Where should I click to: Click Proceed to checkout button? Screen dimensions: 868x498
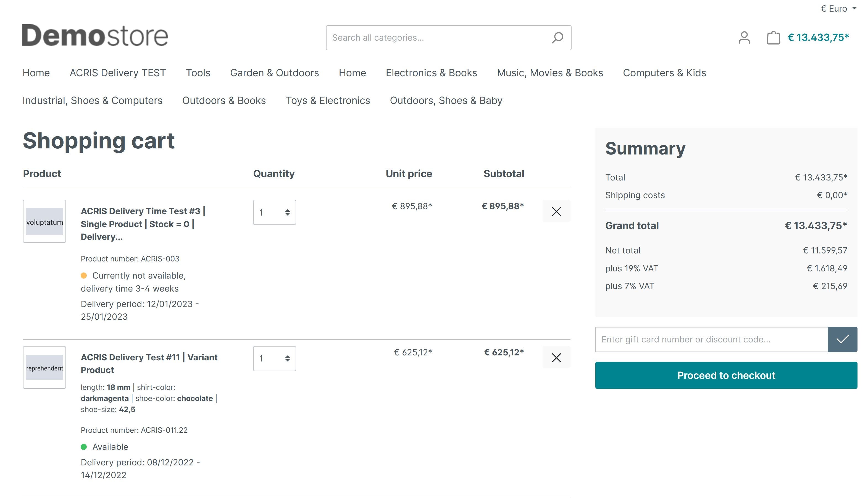[725, 375]
